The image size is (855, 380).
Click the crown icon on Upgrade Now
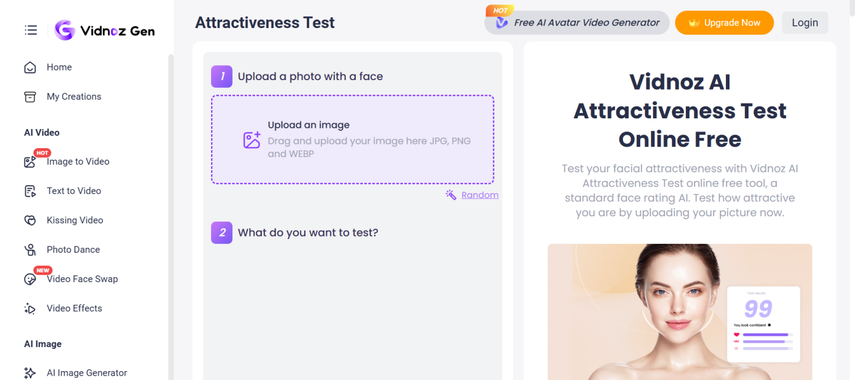694,23
